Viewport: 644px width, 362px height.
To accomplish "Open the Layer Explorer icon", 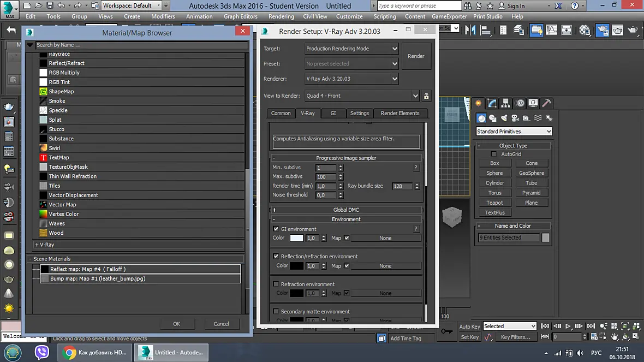I will [518, 30].
